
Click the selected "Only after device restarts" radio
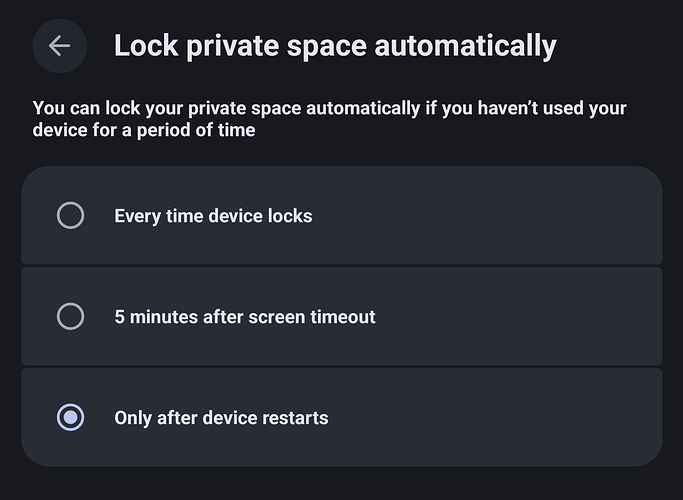70,417
